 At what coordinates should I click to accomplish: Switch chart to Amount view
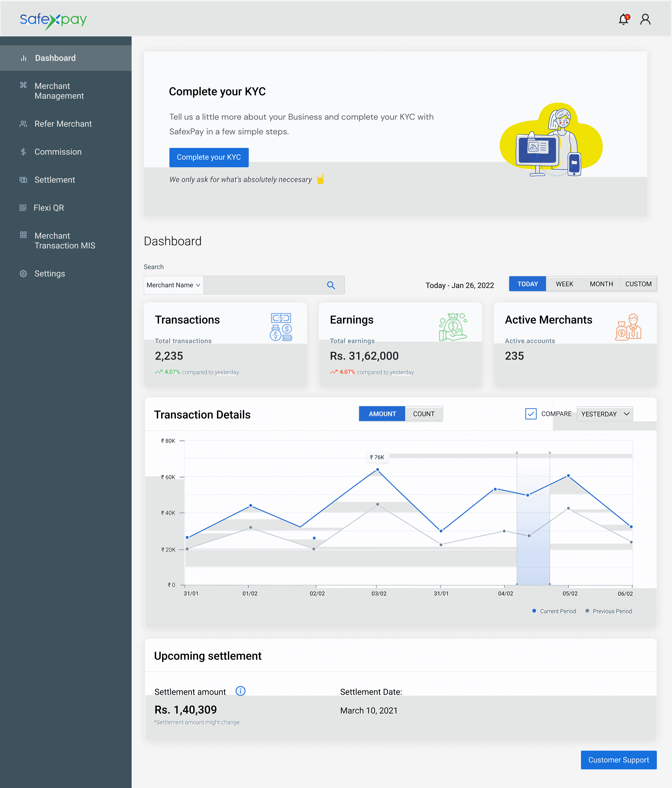click(x=382, y=414)
